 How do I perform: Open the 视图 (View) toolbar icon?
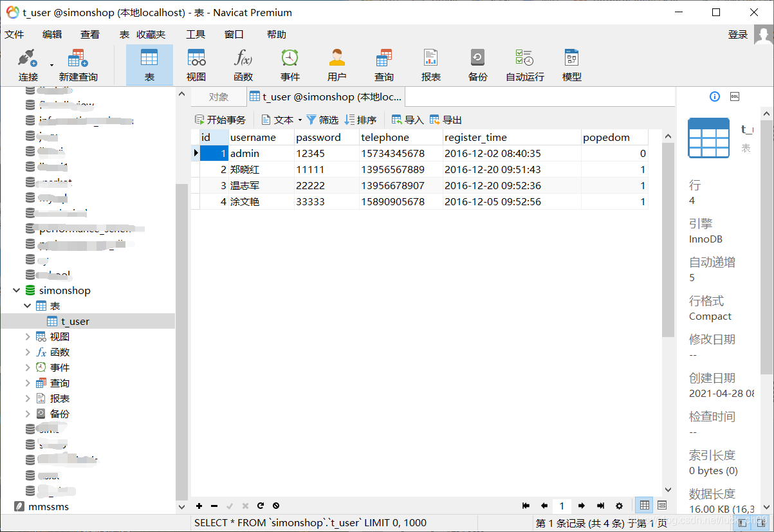(196, 64)
